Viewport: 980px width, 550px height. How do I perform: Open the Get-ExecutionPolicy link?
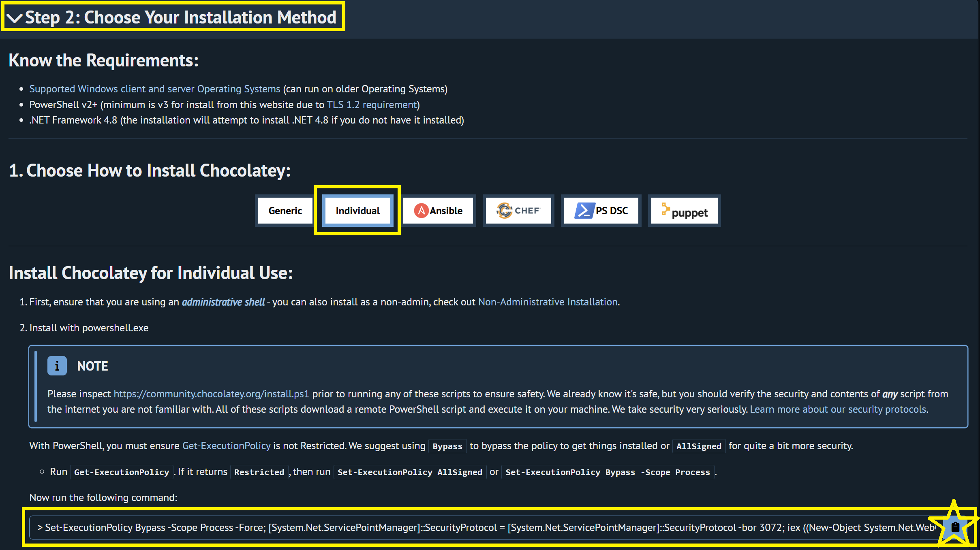pos(226,446)
